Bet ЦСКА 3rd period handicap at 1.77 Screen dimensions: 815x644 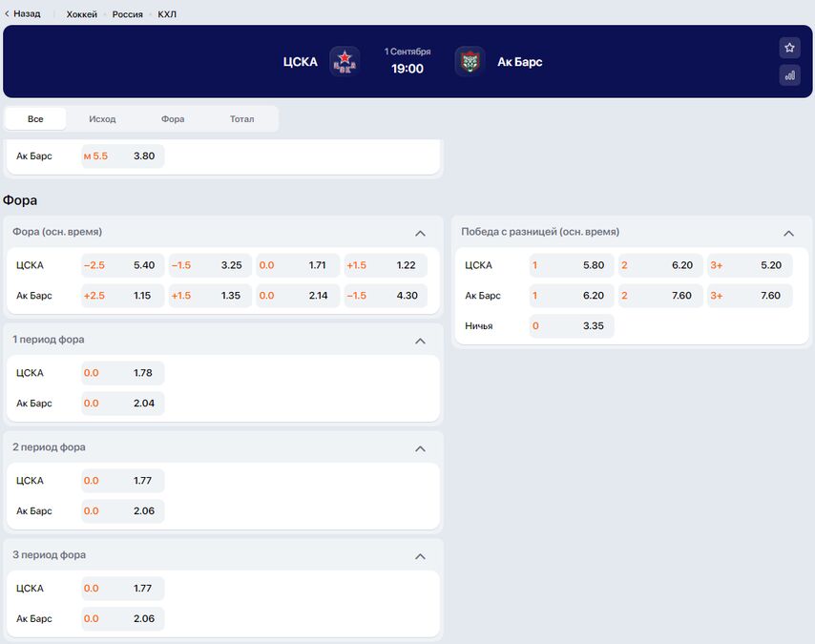pos(123,588)
